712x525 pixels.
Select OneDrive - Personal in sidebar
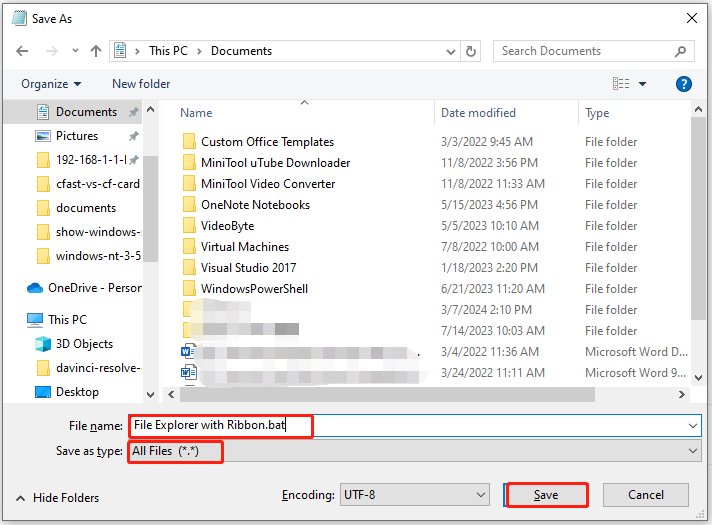(x=84, y=288)
